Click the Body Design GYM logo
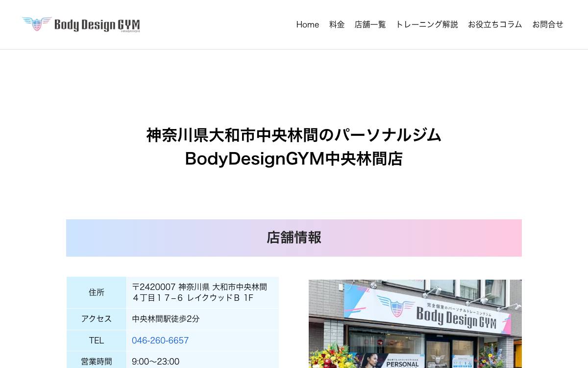588x368 pixels. tap(81, 25)
